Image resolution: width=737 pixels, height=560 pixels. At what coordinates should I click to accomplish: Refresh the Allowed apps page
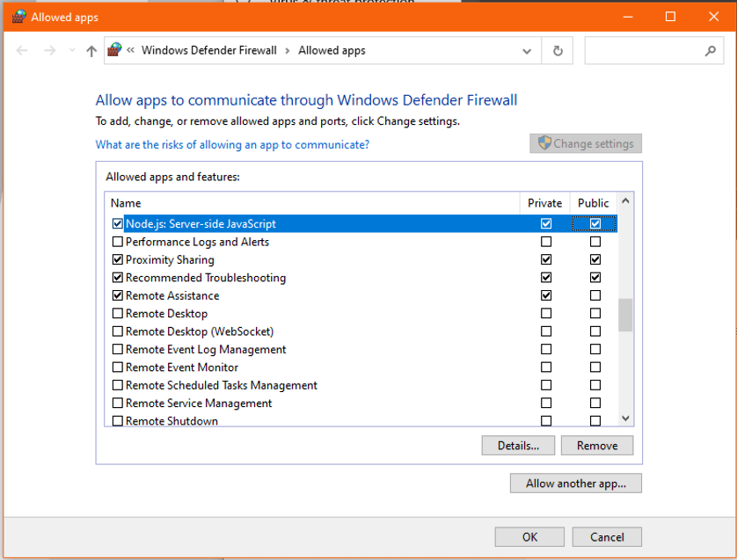pyautogui.click(x=558, y=51)
